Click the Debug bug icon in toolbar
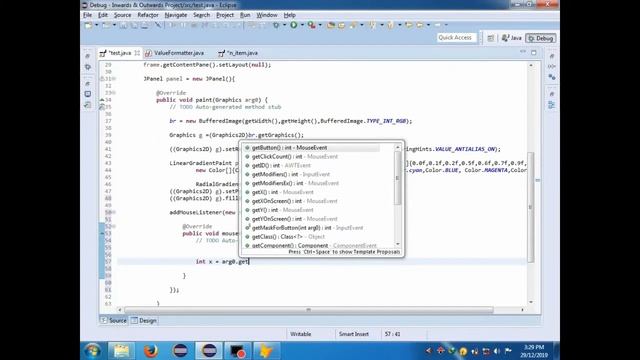640x360 pixels. [276, 25]
